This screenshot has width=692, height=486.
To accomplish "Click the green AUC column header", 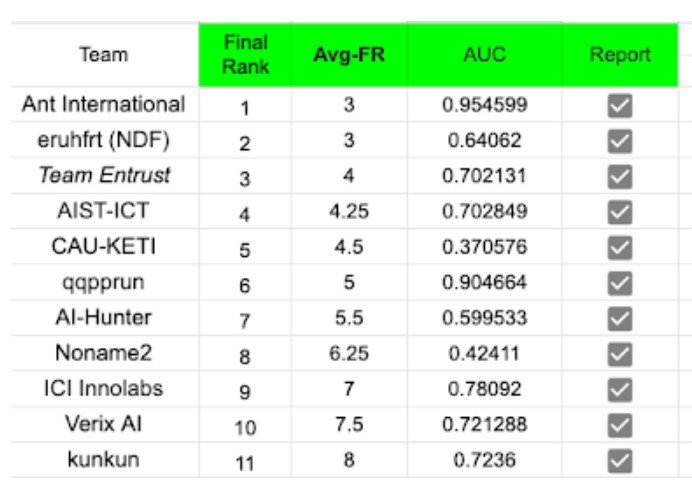I will tap(484, 54).
